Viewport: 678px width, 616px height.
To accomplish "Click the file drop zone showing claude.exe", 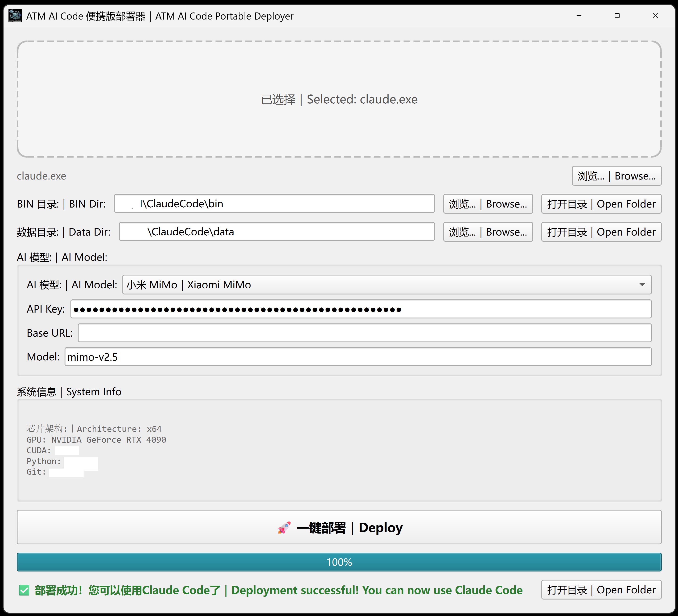I will [x=339, y=99].
